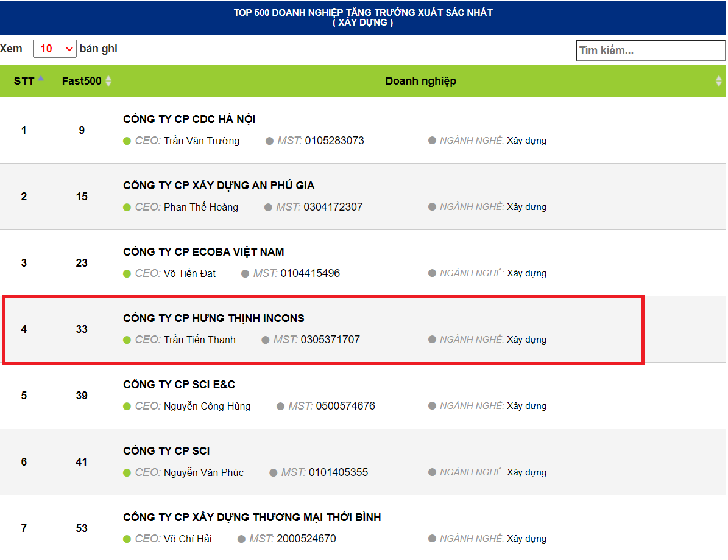Image resolution: width=728 pixels, height=560 pixels.
Task: Open CÔNG TY CP XÂY DỰNG AN PHÚ GIA
Action: [219, 186]
